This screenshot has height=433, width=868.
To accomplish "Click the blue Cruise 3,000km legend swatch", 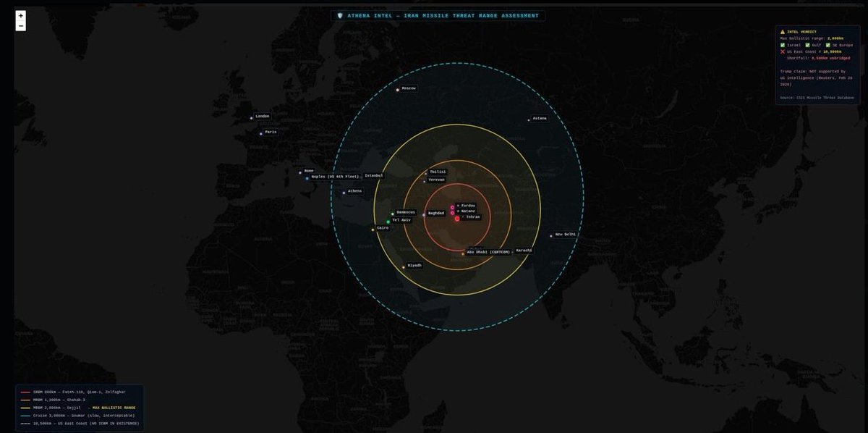I will pyautogui.click(x=25, y=416).
